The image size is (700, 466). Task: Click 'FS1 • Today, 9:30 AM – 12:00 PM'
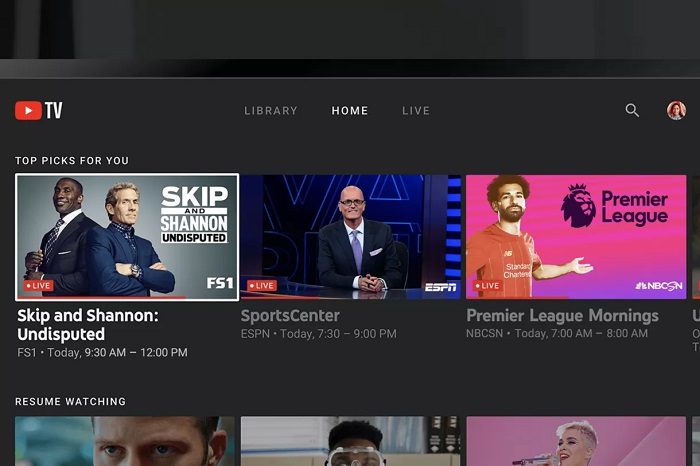pos(102,353)
